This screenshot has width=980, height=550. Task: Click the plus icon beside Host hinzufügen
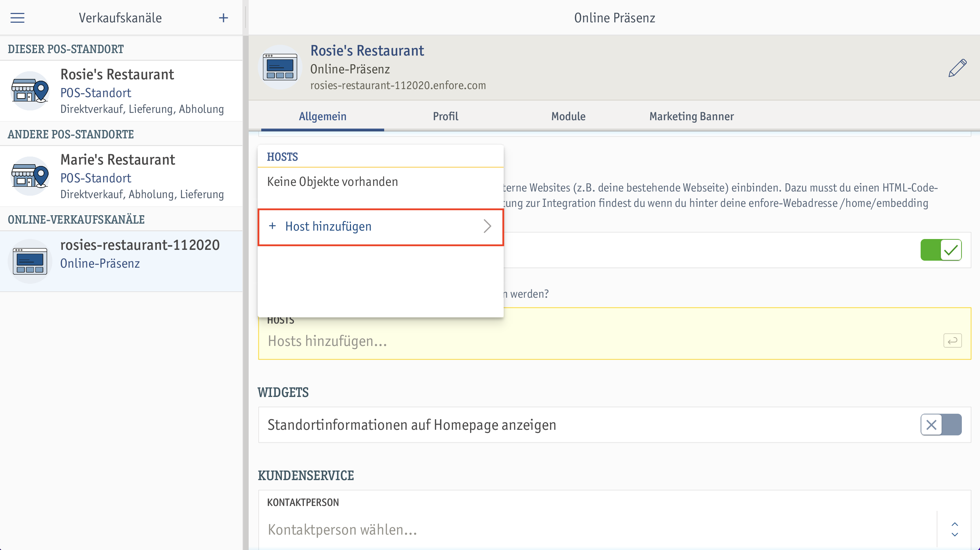(272, 226)
